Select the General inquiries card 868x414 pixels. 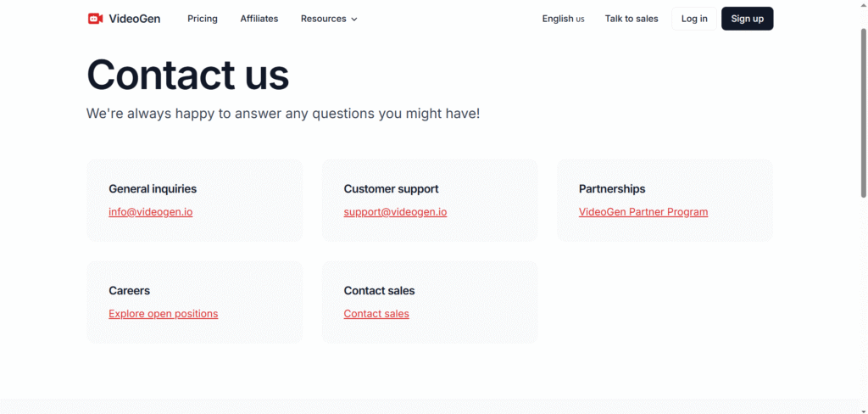(195, 200)
